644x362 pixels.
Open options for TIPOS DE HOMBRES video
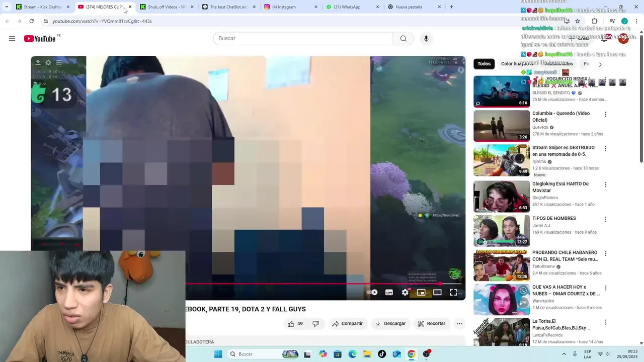tap(606, 219)
